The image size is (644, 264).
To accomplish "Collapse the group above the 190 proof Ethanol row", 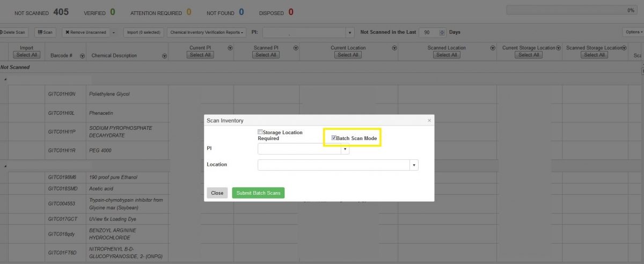I will click(x=5, y=166).
